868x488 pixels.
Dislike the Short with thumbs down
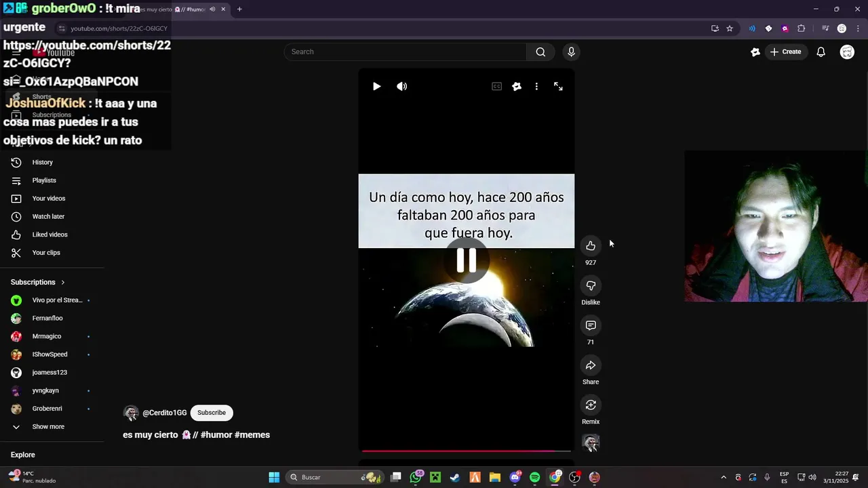click(591, 285)
